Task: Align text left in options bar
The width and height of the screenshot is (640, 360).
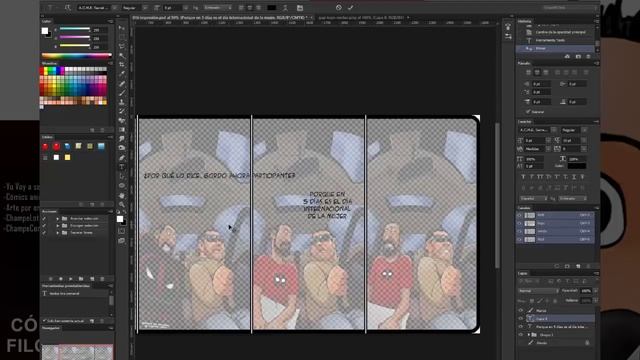Action: click(241, 8)
